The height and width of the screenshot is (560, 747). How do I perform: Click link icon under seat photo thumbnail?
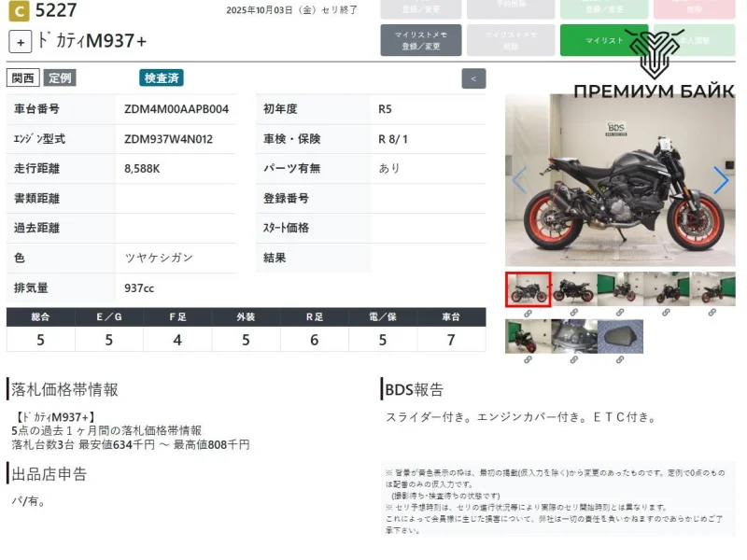(x=619, y=358)
